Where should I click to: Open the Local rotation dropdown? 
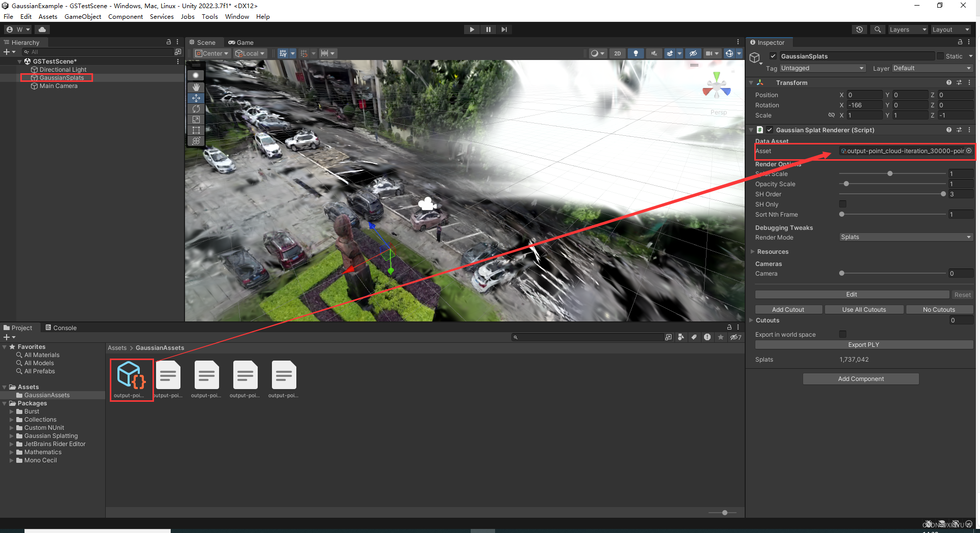coord(250,53)
